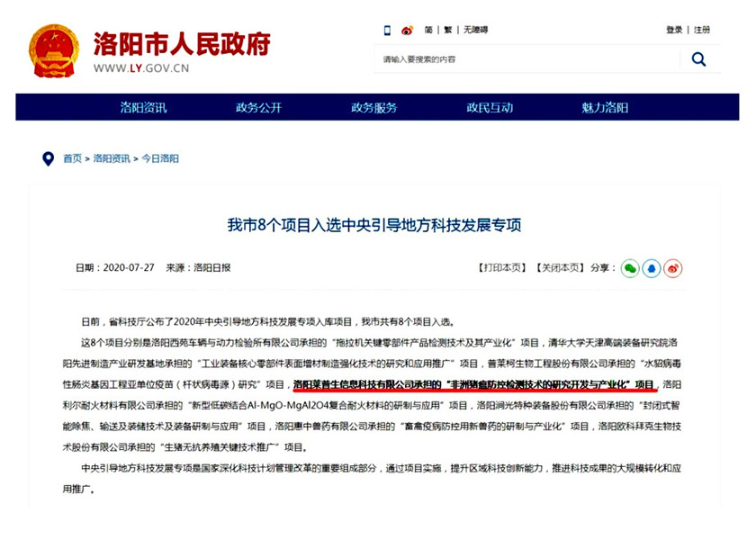Open 政民互动 navigation menu
The image size is (756, 549).
490,107
